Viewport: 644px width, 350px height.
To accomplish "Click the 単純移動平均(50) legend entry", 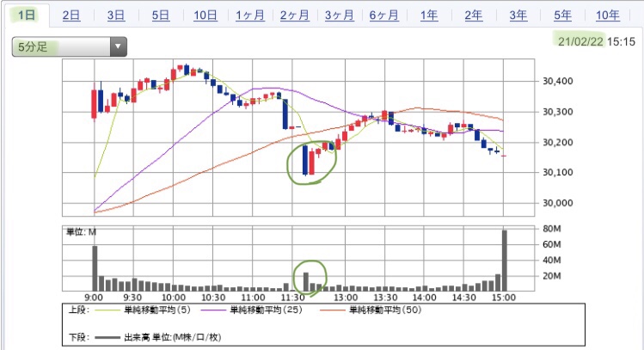I will click(386, 310).
